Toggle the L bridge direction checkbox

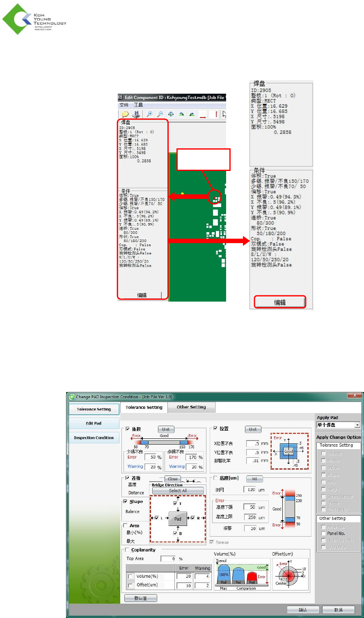click(157, 518)
